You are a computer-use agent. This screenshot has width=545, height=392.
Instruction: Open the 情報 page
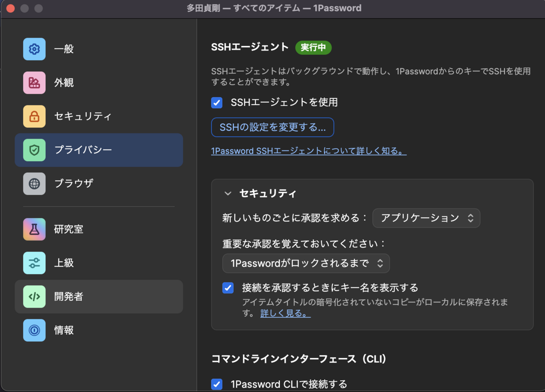99,330
